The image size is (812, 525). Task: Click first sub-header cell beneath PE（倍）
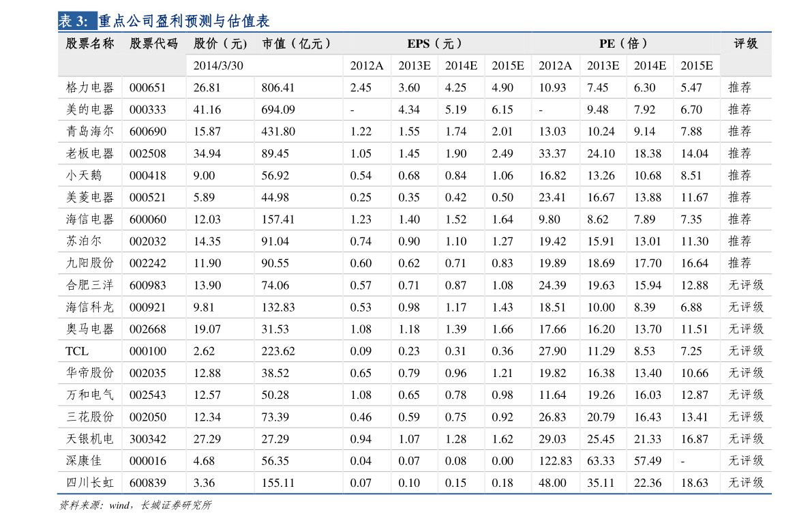click(x=555, y=65)
